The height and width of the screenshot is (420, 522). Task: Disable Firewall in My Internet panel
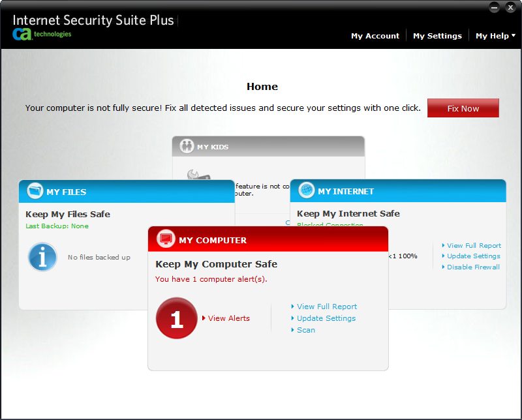click(x=473, y=267)
